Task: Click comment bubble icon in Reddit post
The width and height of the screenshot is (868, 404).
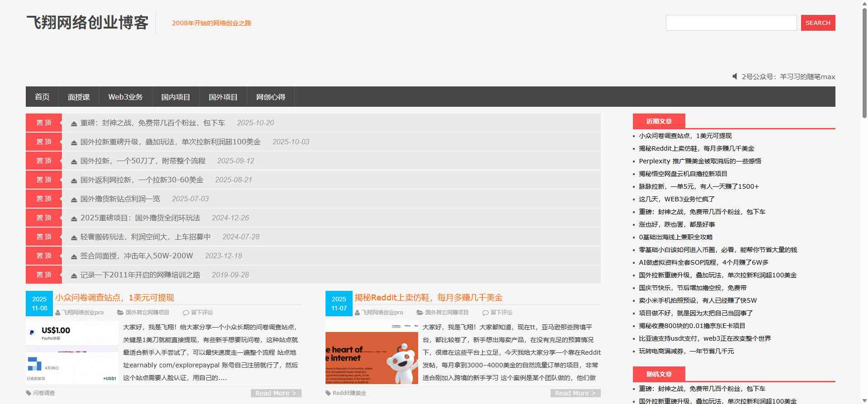Action: [486, 313]
